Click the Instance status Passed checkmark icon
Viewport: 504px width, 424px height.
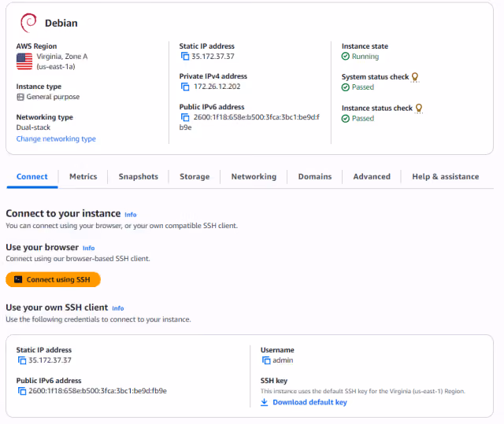pyautogui.click(x=346, y=119)
